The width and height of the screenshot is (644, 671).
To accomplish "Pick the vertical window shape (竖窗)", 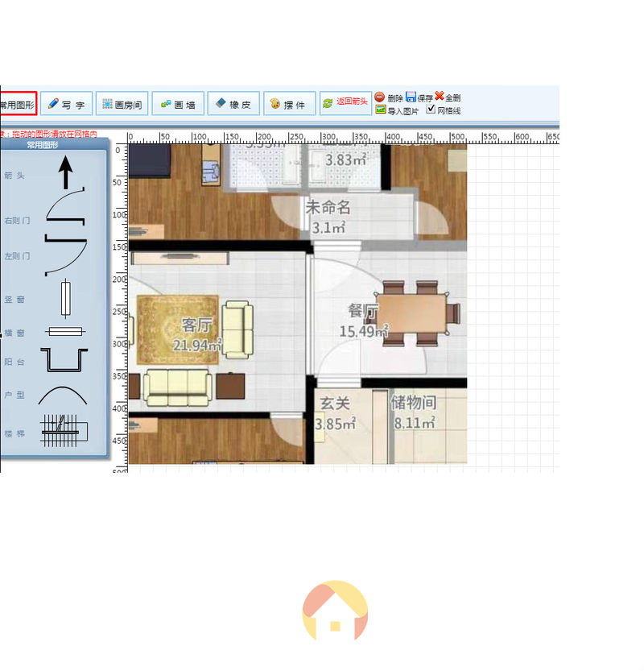I will (65, 299).
